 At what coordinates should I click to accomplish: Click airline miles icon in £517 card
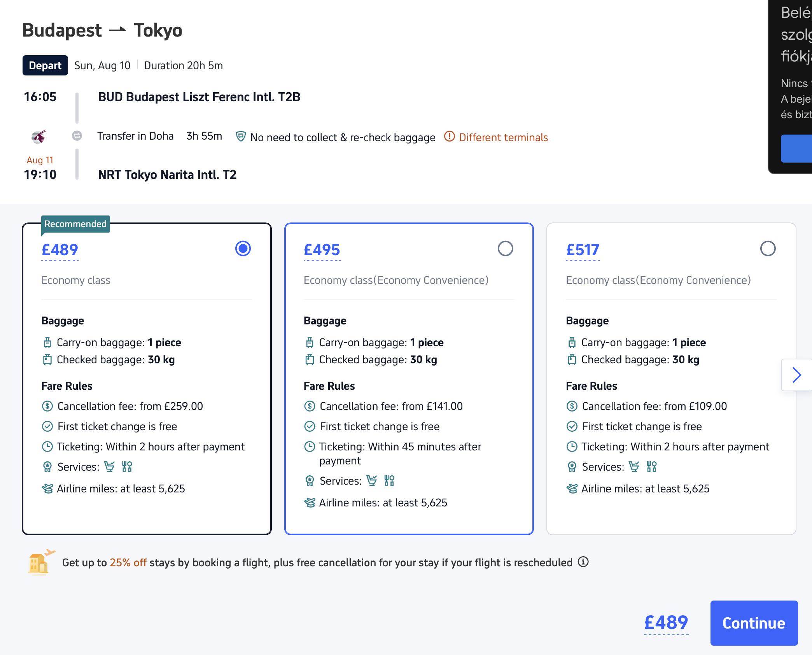[572, 489]
